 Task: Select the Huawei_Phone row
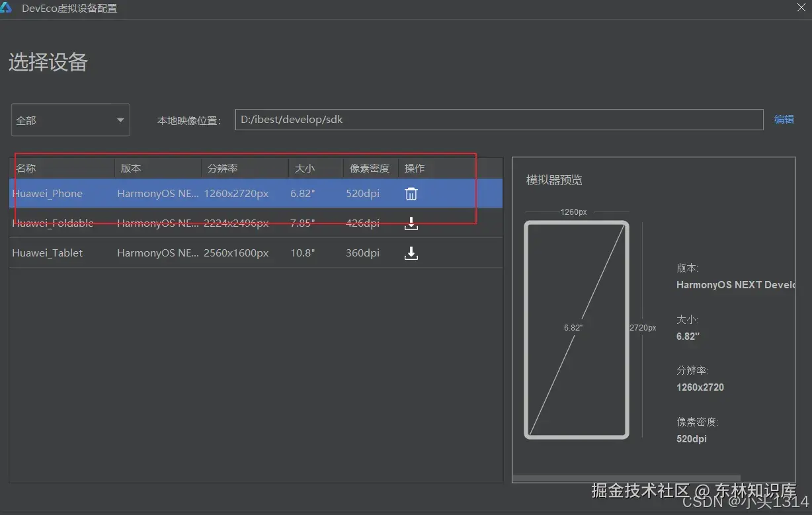256,194
